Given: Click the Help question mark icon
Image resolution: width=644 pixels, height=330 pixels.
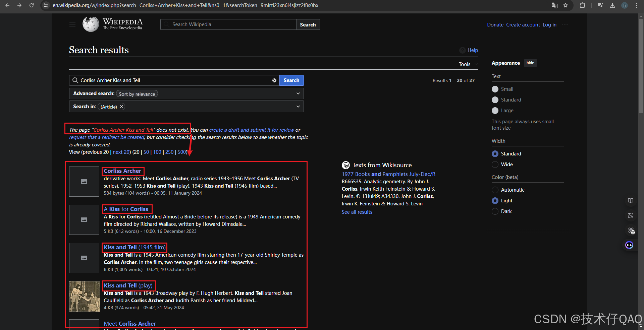Looking at the screenshot, I should (x=462, y=50).
